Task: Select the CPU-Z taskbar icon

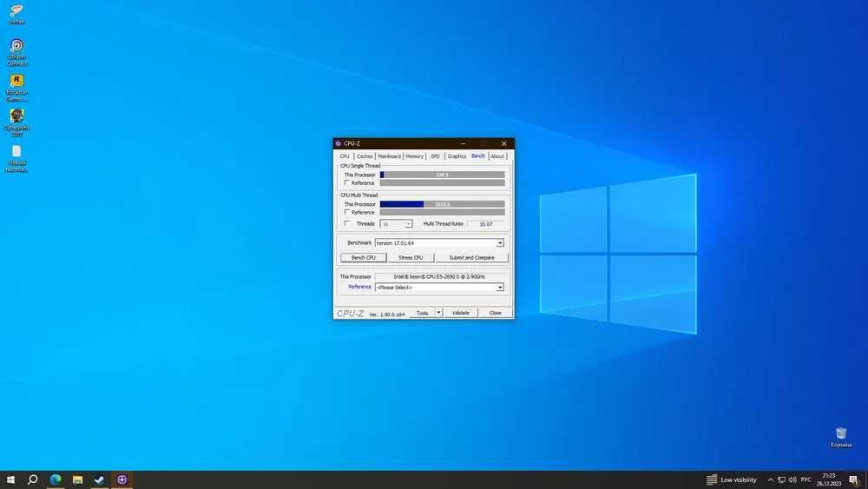Action: point(122,479)
